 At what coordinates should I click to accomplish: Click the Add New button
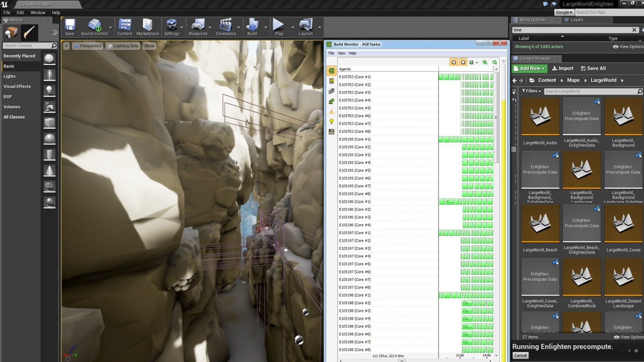coord(529,69)
